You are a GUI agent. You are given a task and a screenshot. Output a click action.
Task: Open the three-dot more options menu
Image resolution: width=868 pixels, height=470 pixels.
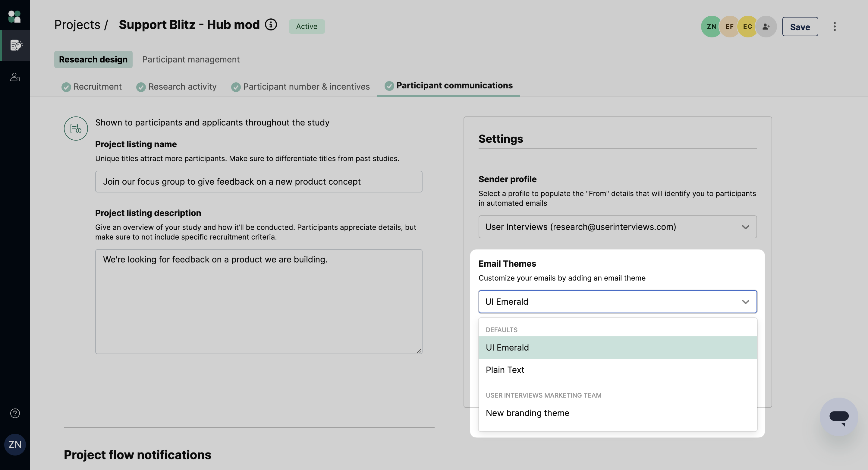[x=834, y=27]
